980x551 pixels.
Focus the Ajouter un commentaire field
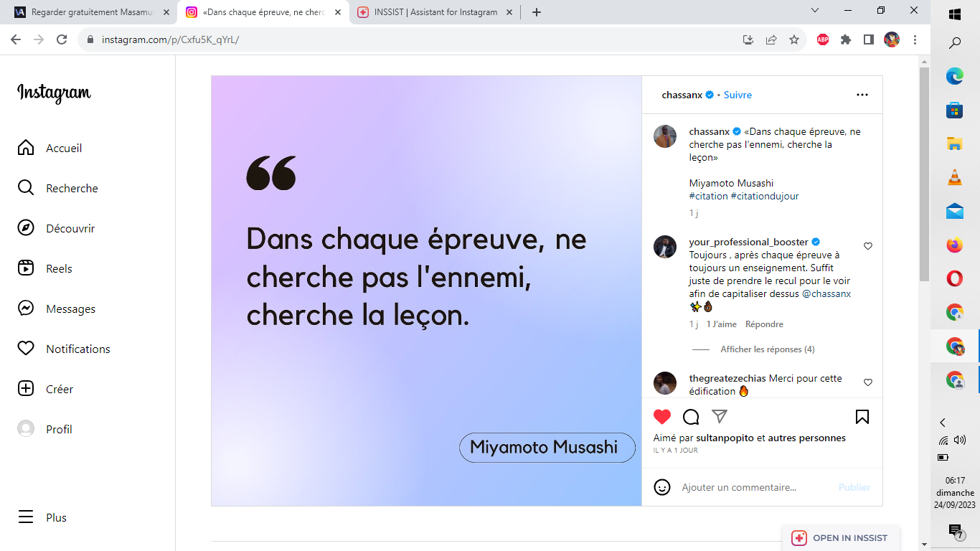[755, 487]
